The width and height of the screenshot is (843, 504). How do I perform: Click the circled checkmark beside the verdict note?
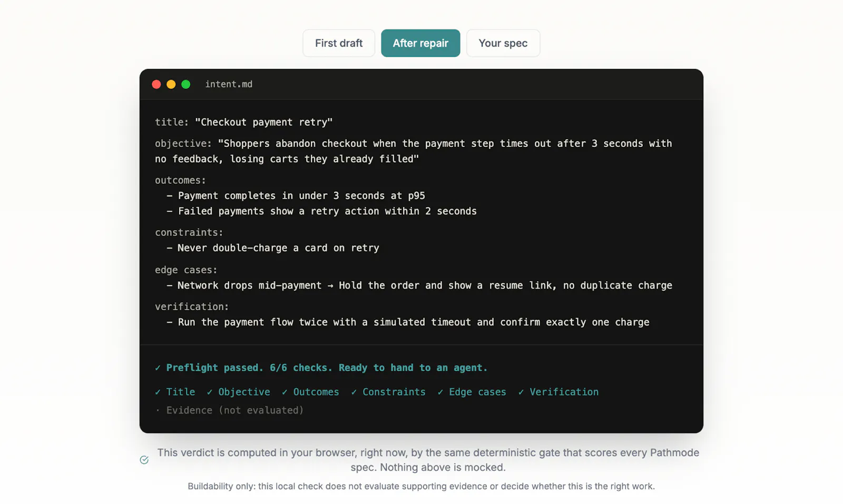pos(144,460)
